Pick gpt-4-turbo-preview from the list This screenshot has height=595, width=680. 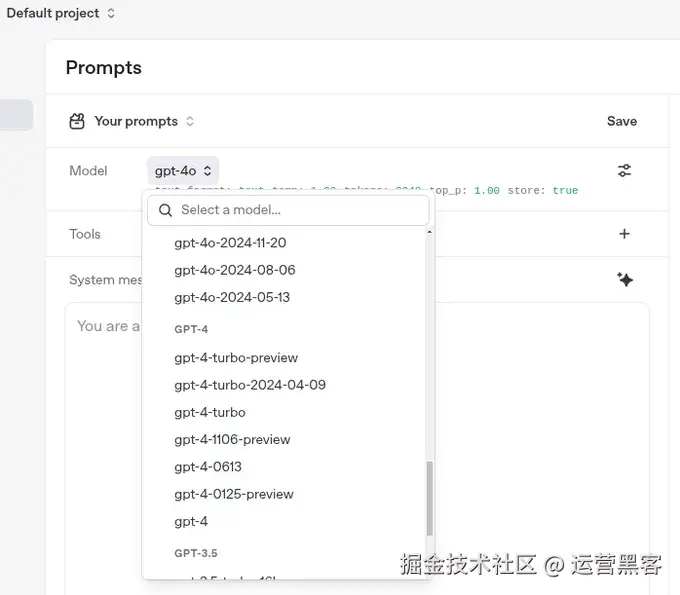(x=236, y=358)
